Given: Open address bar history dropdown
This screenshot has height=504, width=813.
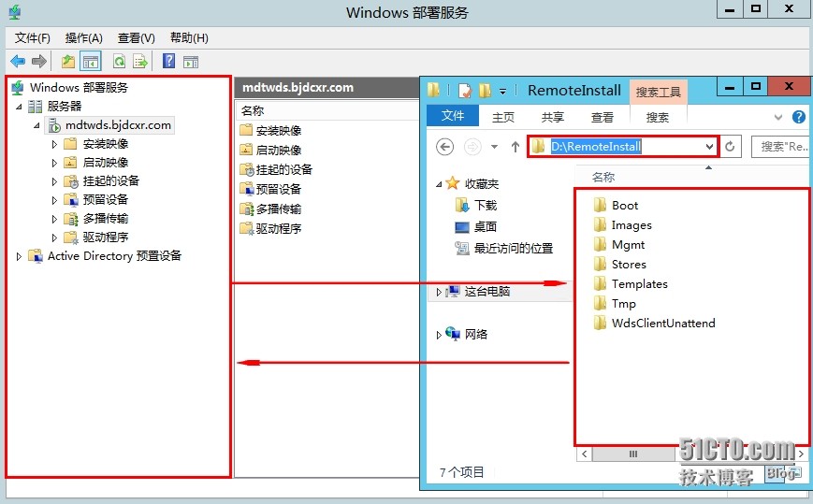Looking at the screenshot, I should pos(709,147).
